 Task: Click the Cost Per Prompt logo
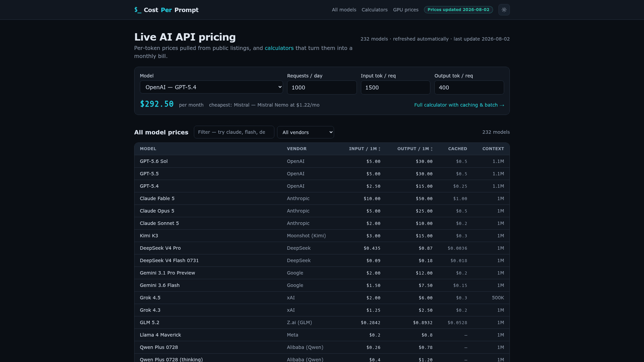click(166, 10)
